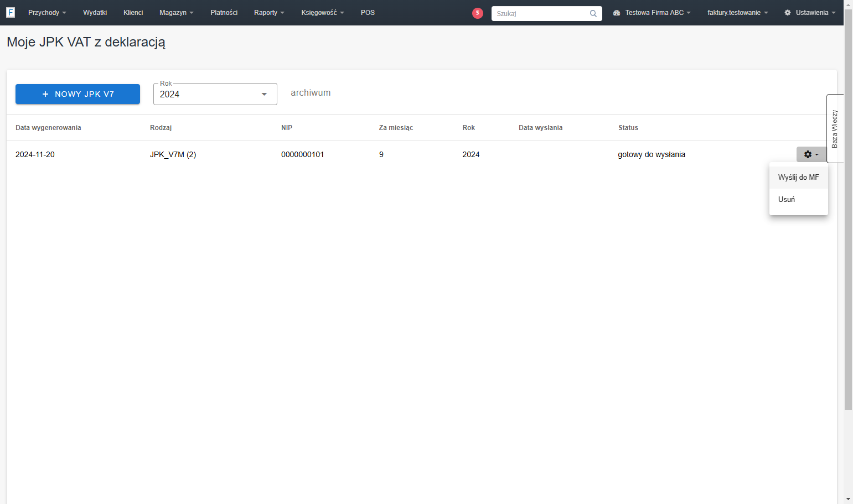Click the Data wygenerowania column header
This screenshot has width=853, height=504.
tap(48, 128)
